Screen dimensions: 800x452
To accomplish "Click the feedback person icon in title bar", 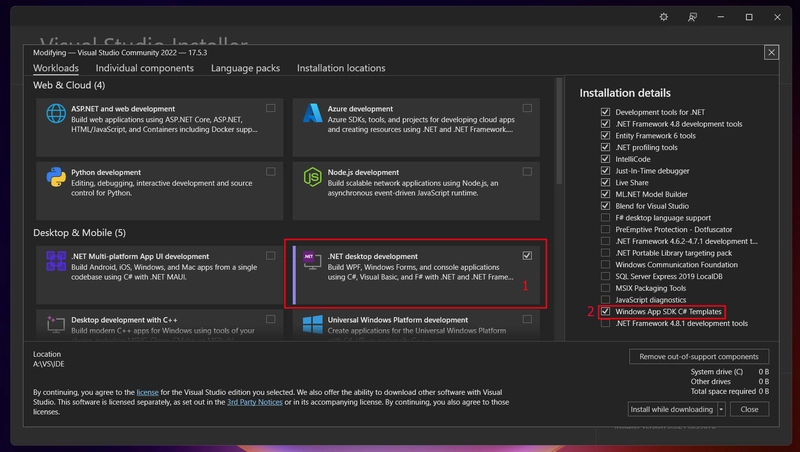I will tap(692, 17).
